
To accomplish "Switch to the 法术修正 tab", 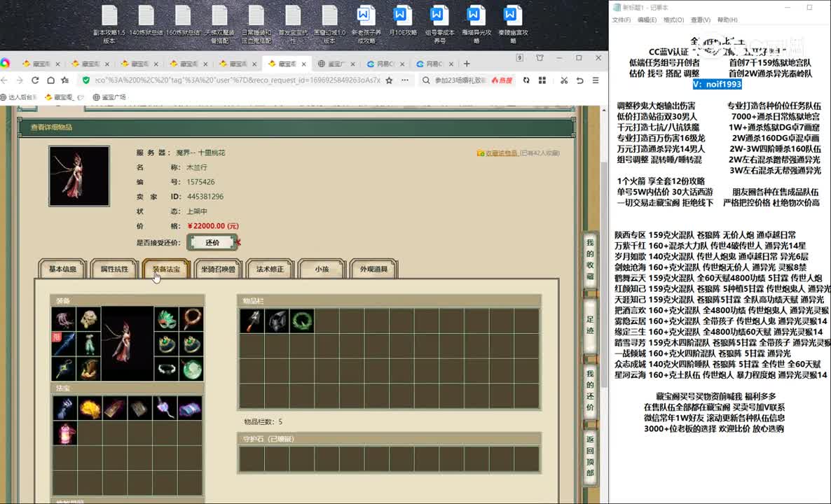I will point(270,269).
